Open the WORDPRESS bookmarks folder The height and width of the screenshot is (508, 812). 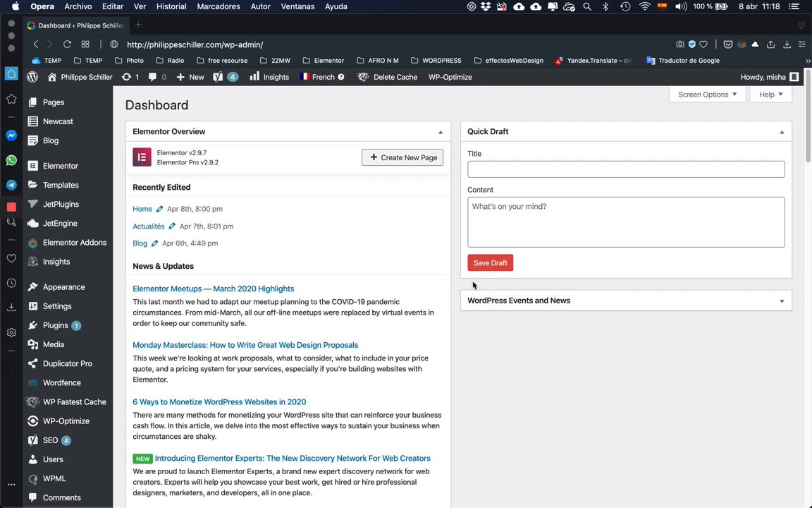point(436,61)
